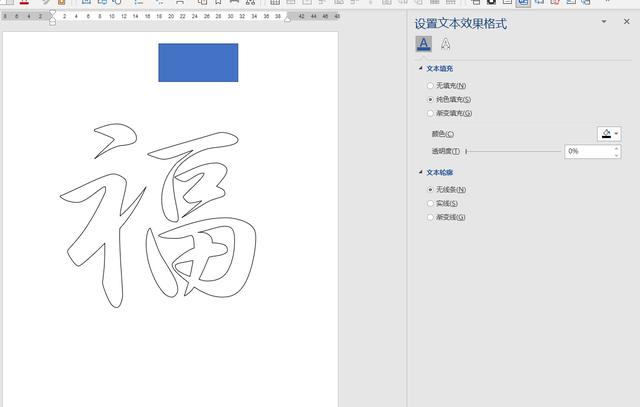
Task: Click the 设置文本效果格式 pane title
Action: 461,23
